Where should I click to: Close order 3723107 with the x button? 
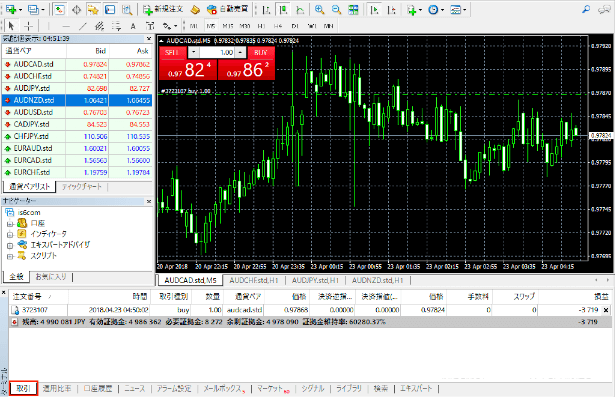point(606,310)
